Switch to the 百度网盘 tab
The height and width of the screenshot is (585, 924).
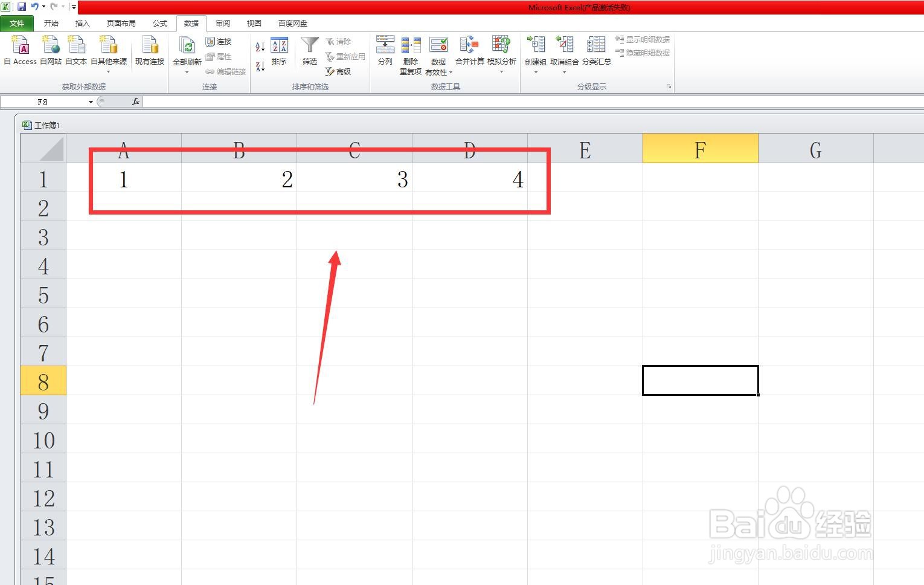(293, 24)
